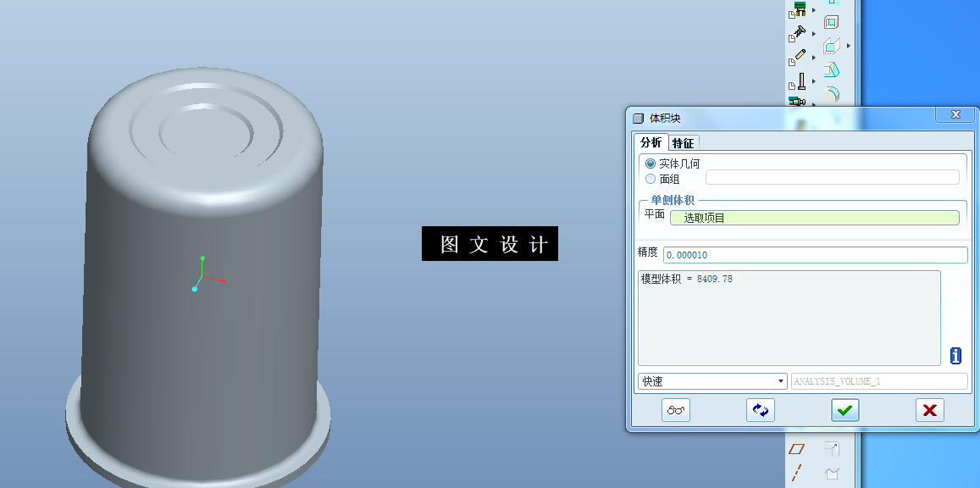Expand the dowel pin icon flyout arrow

(814, 58)
